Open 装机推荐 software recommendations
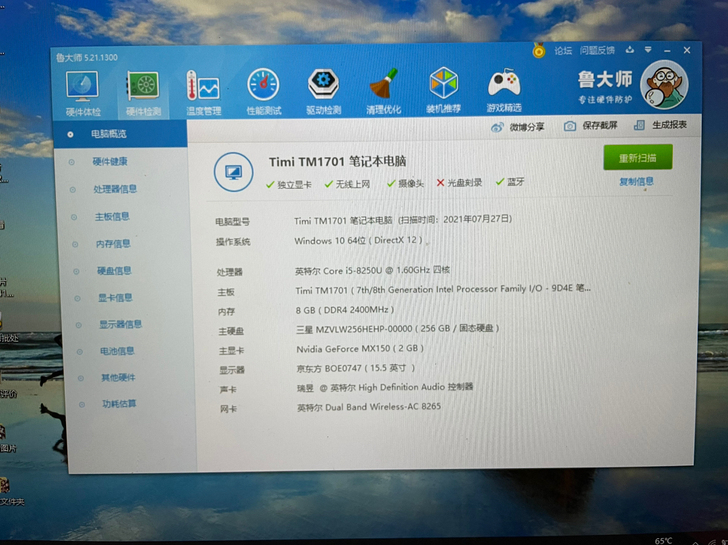This screenshot has width=728, height=545. (443, 90)
